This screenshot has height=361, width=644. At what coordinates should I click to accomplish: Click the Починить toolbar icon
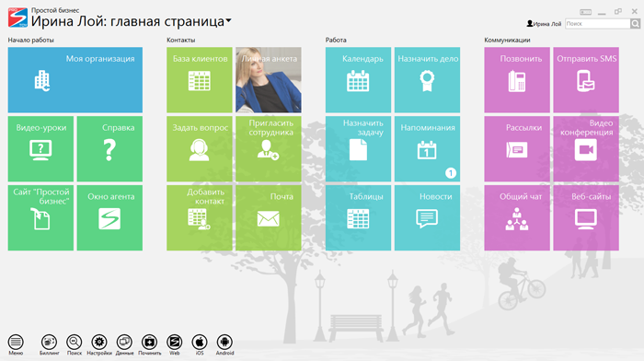[149, 344]
